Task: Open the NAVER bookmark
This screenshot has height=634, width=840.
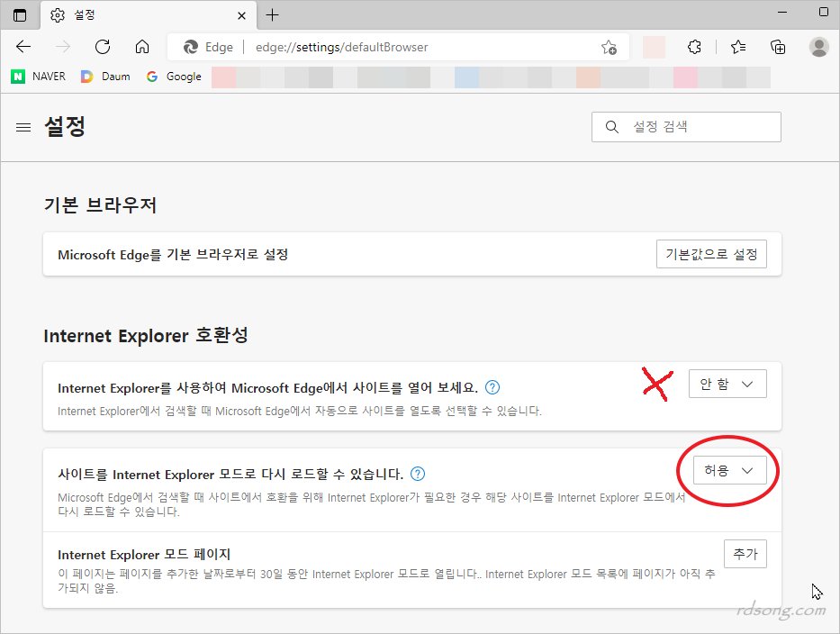Action: [39, 77]
